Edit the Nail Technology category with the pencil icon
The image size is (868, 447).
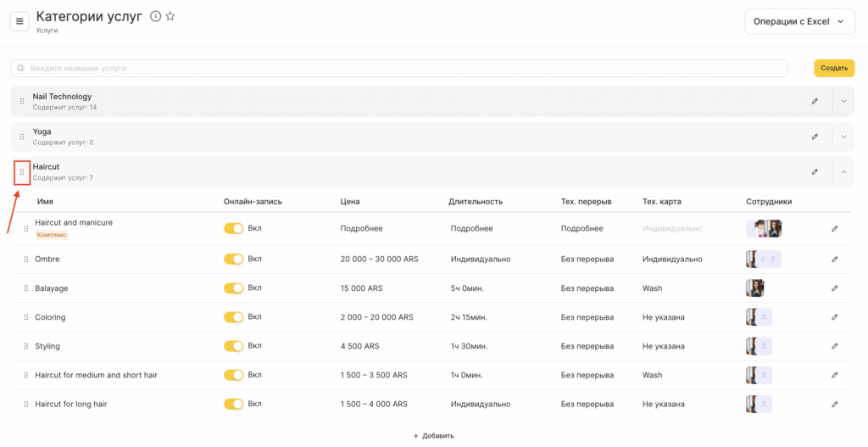click(815, 101)
